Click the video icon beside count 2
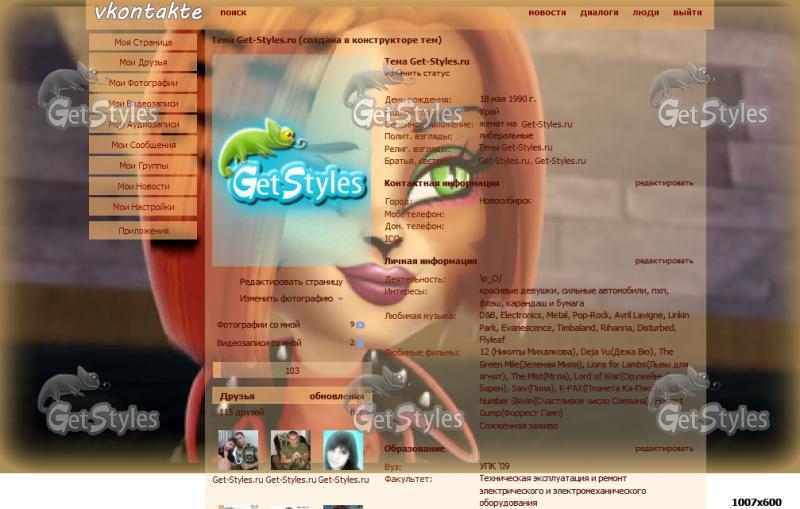 coord(361,343)
